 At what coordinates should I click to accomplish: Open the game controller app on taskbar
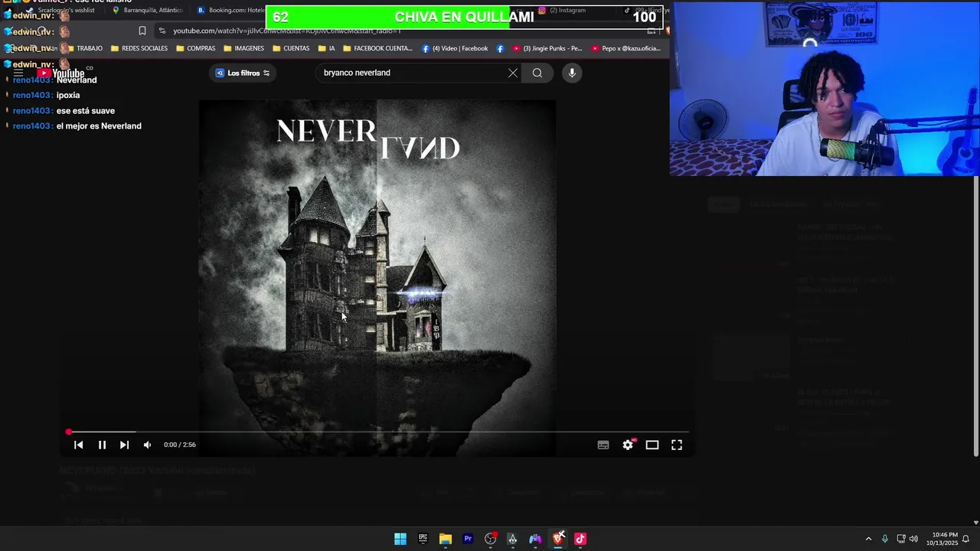[535, 539]
